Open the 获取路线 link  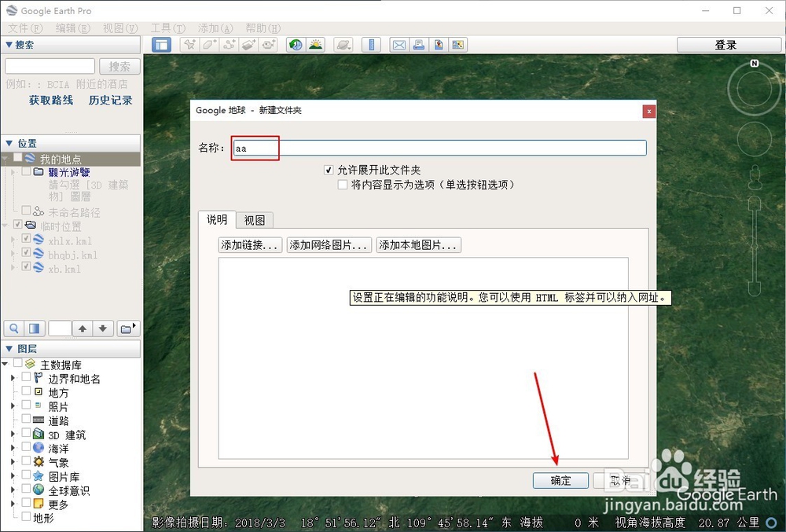50,100
